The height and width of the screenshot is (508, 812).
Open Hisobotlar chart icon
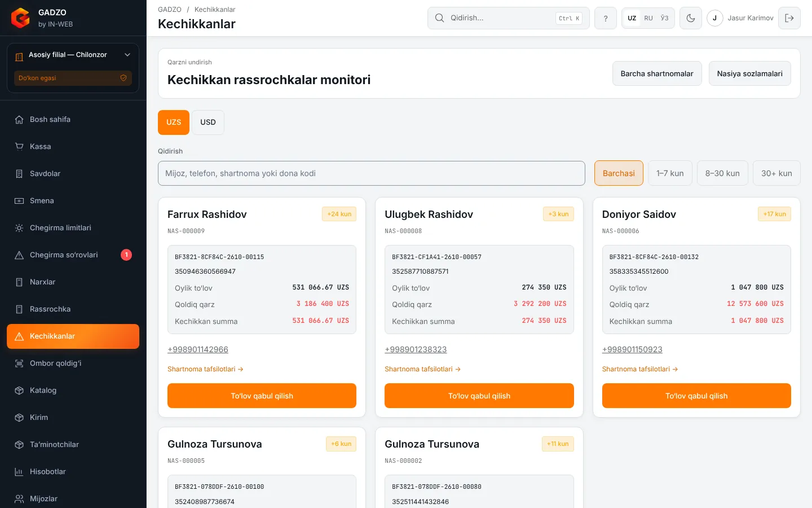tap(19, 472)
